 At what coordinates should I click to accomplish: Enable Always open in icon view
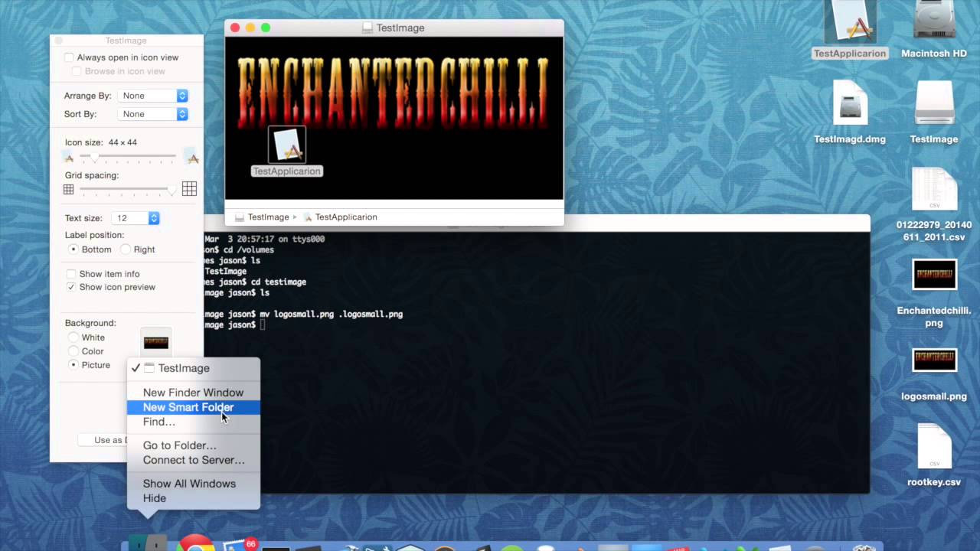[70, 57]
